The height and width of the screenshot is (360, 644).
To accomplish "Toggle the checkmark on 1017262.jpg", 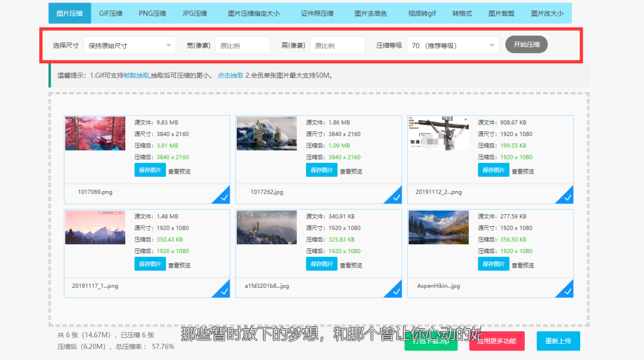I will click(x=395, y=197).
